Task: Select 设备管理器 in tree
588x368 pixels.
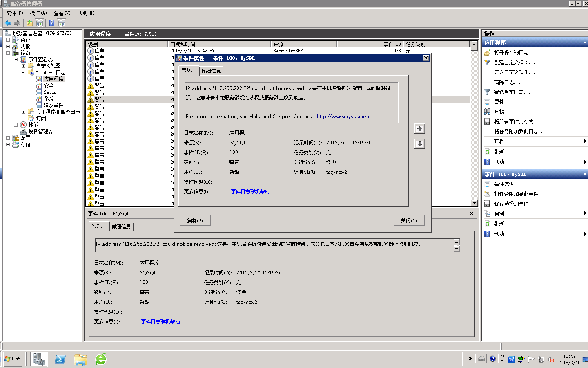Action: pyautogui.click(x=40, y=131)
